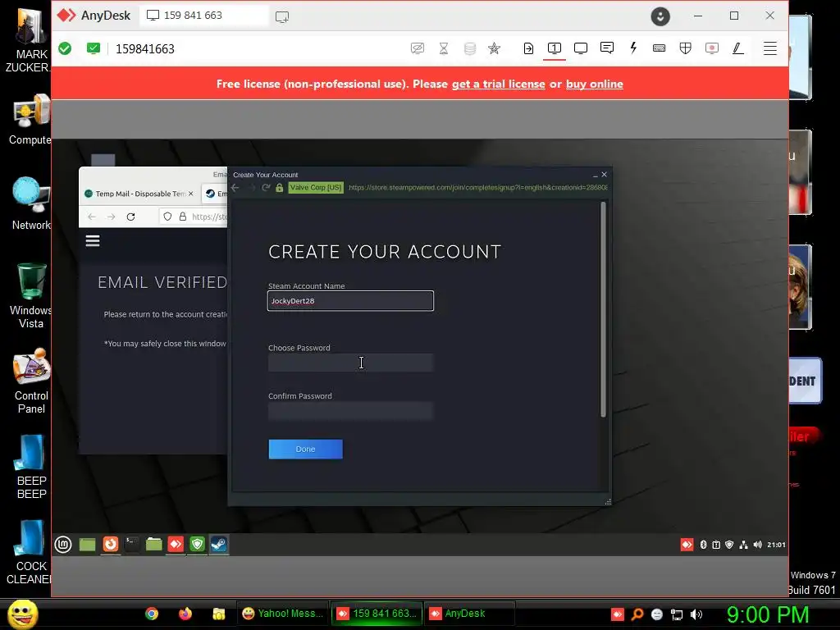The height and width of the screenshot is (630, 840).
Task: Open a new AnyDesk session tab
Action: tap(282, 16)
